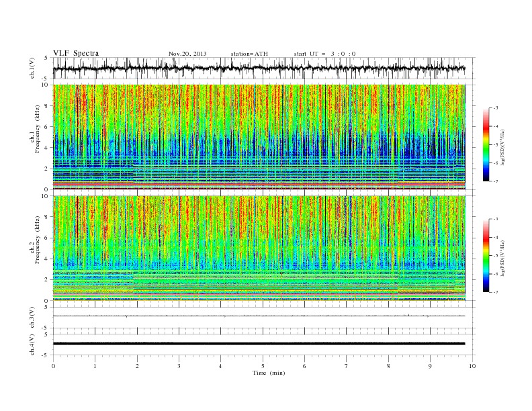Click the ch.2 spectrogram "8" kHz tick label
The height and width of the screenshot is (411, 532).
click(46, 217)
